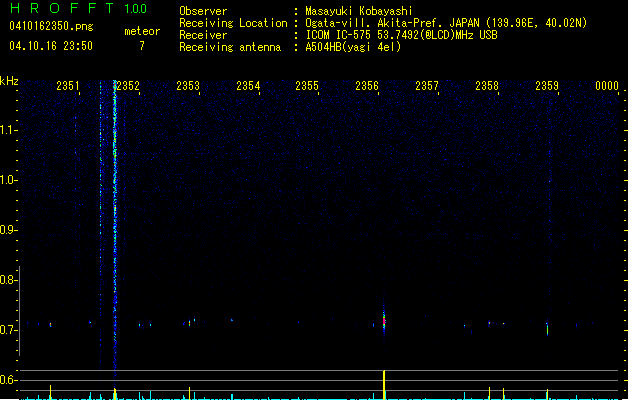629x400 pixels.
Task: Click the kHz axis unit label
Action: 9,81
